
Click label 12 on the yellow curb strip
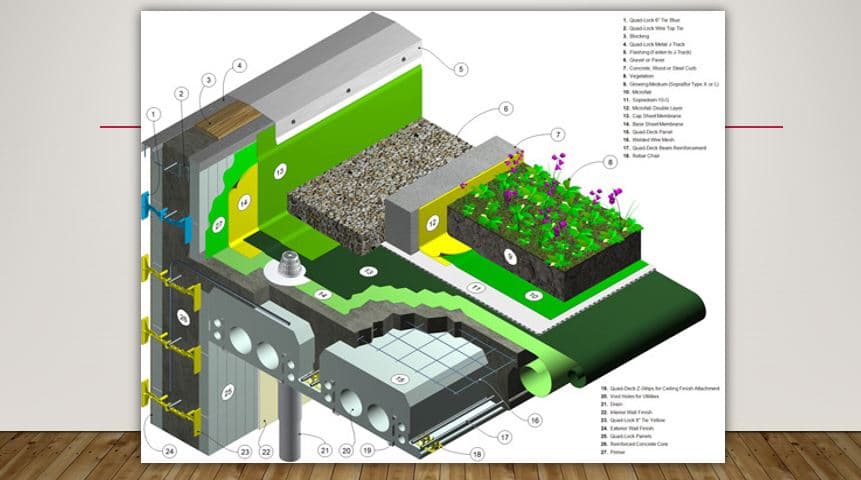pos(433,223)
